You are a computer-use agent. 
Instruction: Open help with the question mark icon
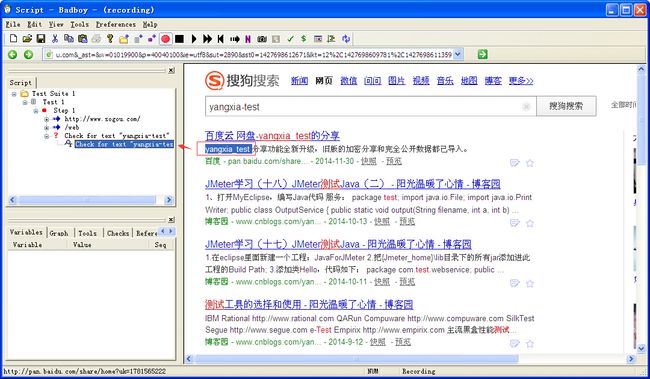click(x=110, y=39)
